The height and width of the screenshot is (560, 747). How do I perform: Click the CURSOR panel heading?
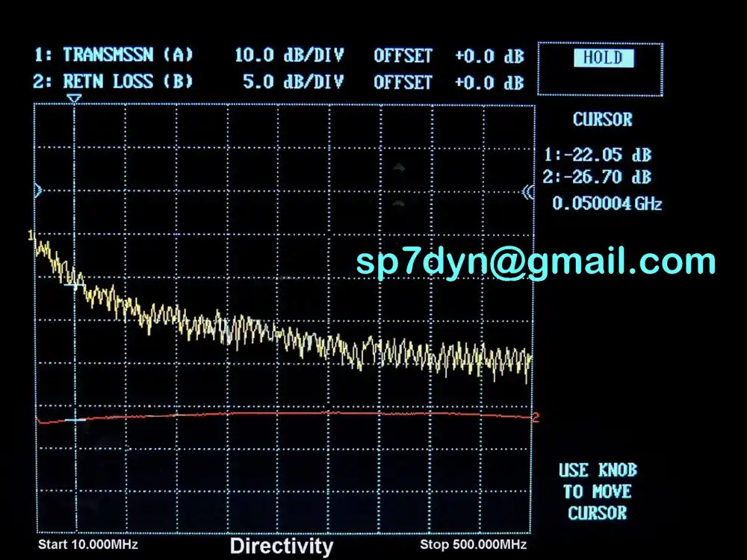coord(604,119)
